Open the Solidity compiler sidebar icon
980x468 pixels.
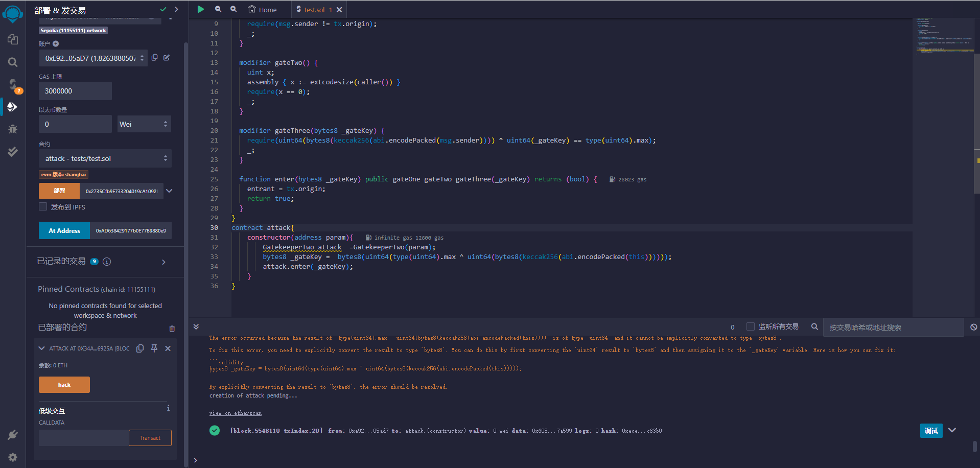click(13, 84)
